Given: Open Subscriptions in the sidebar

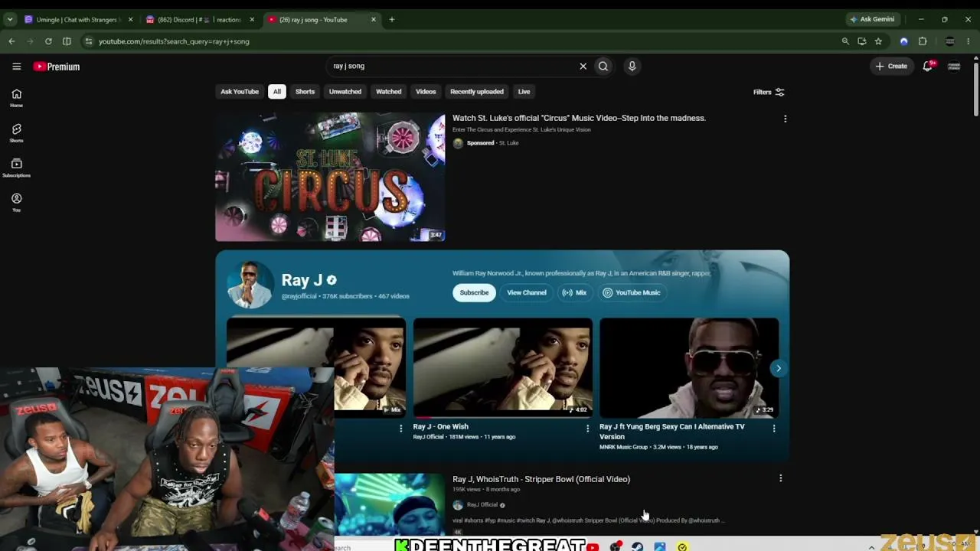Looking at the screenshot, I should click(16, 168).
